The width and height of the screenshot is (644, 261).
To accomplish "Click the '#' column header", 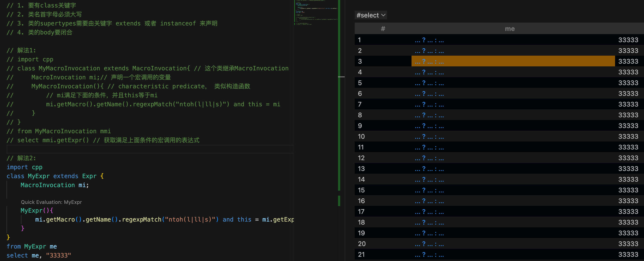I will (383, 29).
